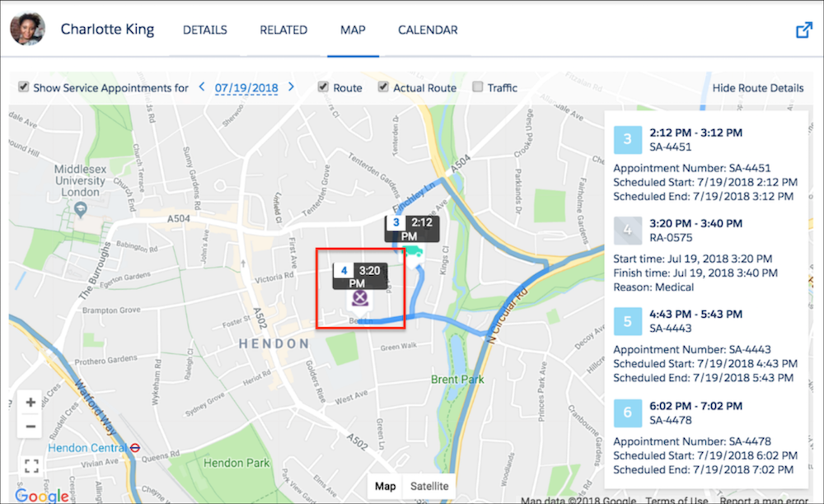824x504 pixels.
Task: Switch to the DETAILS tab
Action: click(x=205, y=30)
